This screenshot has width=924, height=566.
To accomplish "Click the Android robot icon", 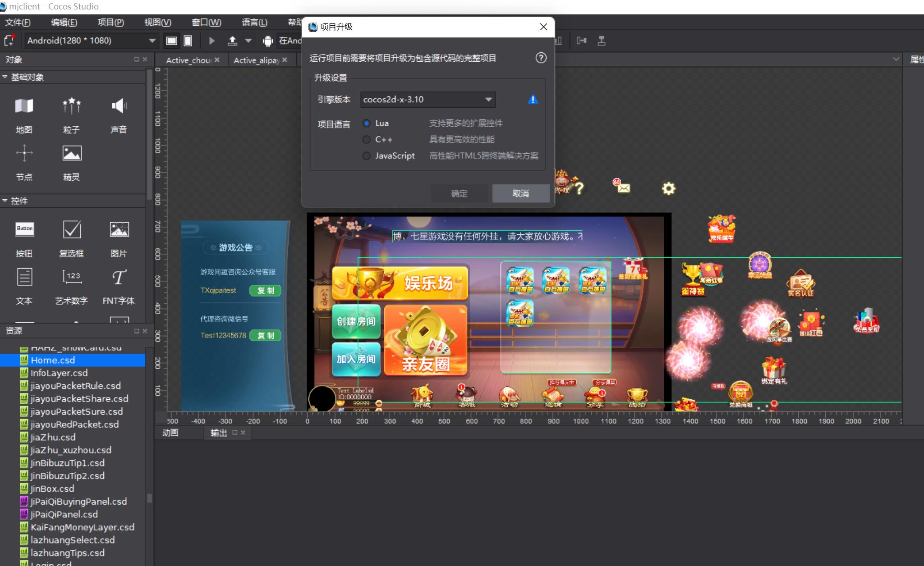I will point(268,41).
